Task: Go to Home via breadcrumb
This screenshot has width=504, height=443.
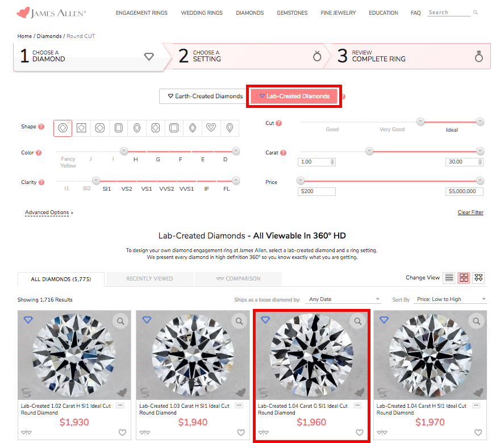Action: click(x=24, y=36)
